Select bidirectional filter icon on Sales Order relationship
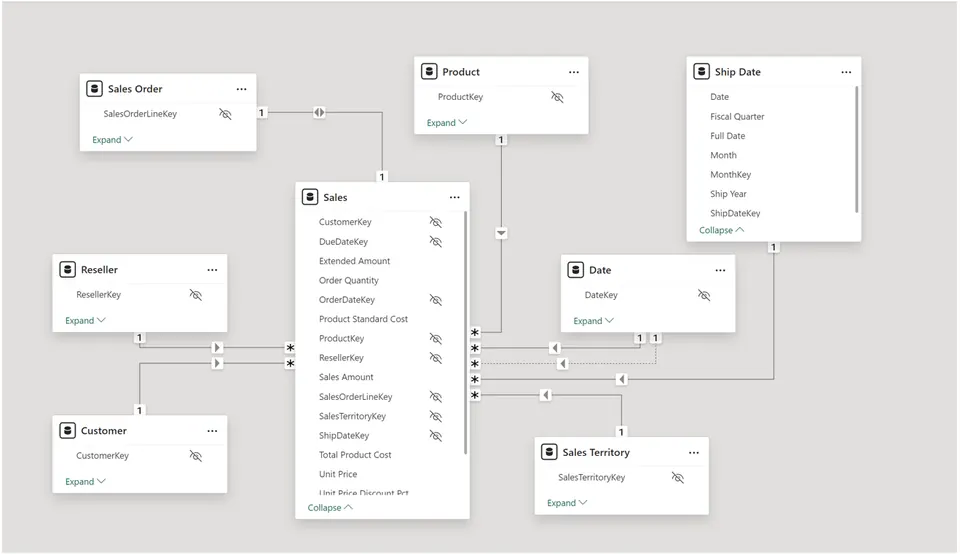Image resolution: width=960 pixels, height=555 pixels. click(x=319, y=112)
